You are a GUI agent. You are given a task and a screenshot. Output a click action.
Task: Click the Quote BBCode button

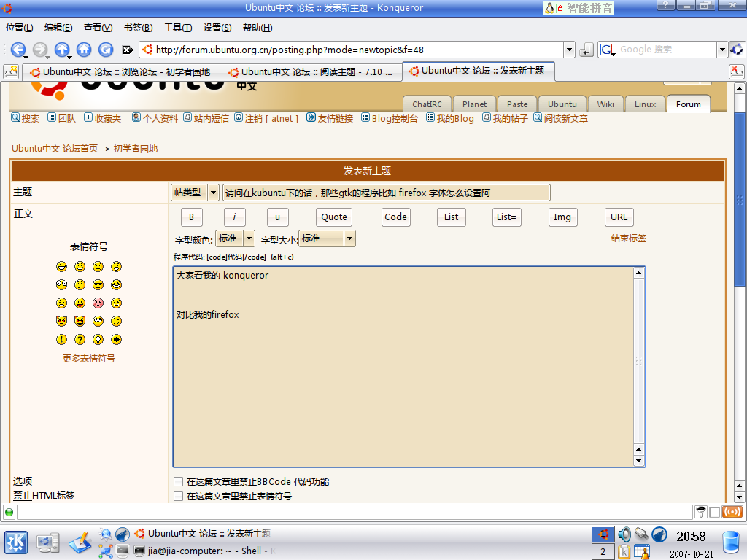334,217
